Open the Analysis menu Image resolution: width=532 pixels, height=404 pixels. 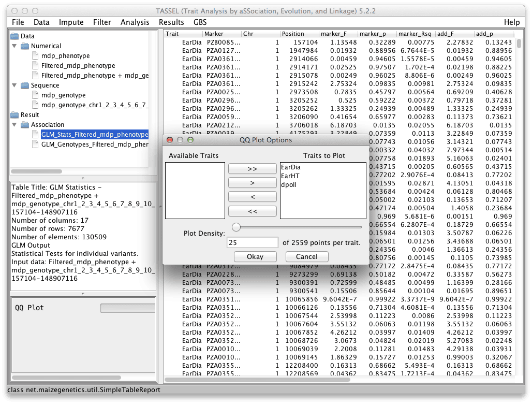135,22
